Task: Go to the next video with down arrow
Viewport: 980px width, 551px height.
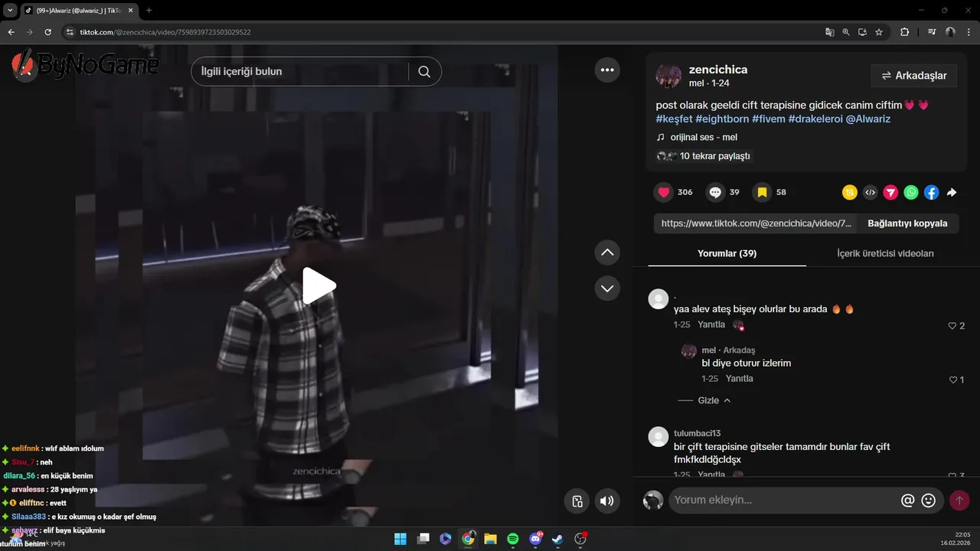Action: click(607, 288)
